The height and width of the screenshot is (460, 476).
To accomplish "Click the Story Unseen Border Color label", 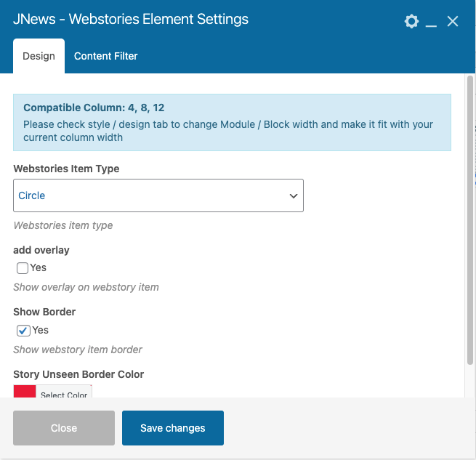I will click(78, 374).
